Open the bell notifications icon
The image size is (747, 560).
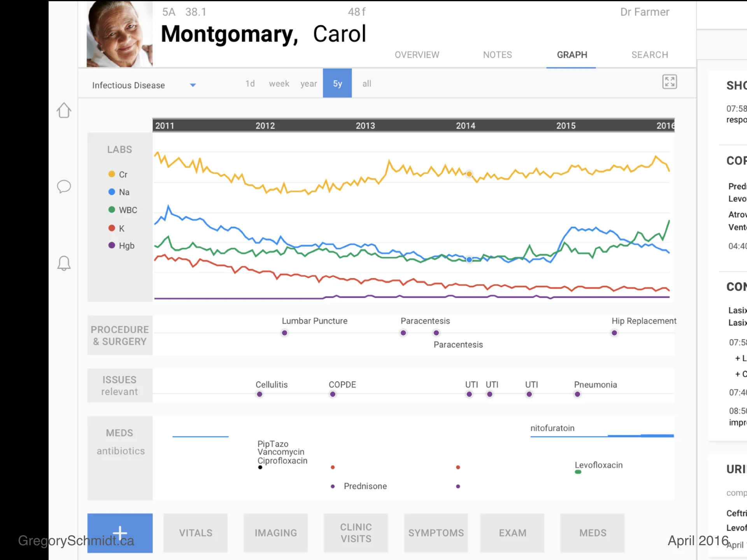coord(64,263)
